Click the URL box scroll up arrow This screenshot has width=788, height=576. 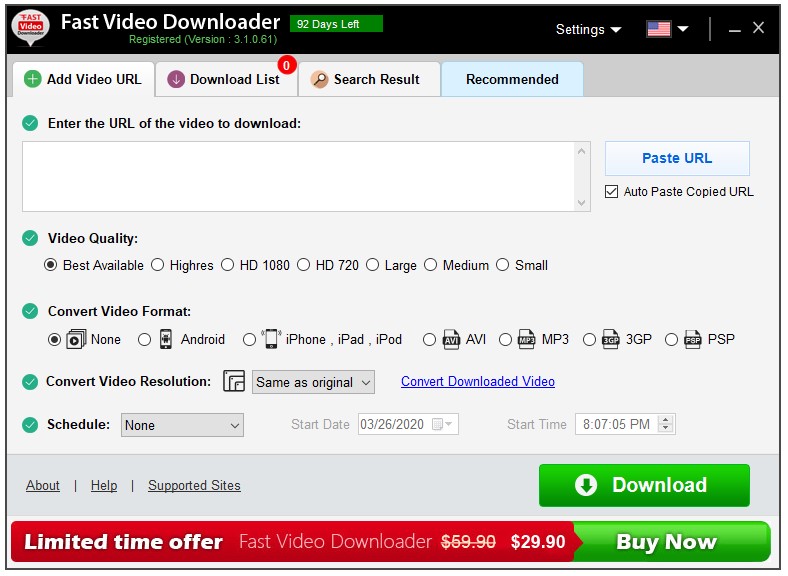tap(582, 150)
